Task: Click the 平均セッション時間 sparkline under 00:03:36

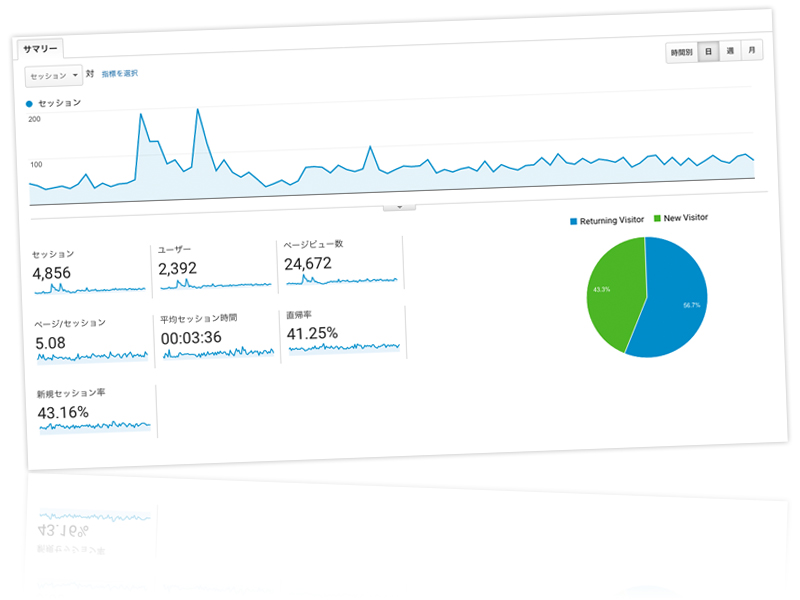Action: [x=218, y=352]
